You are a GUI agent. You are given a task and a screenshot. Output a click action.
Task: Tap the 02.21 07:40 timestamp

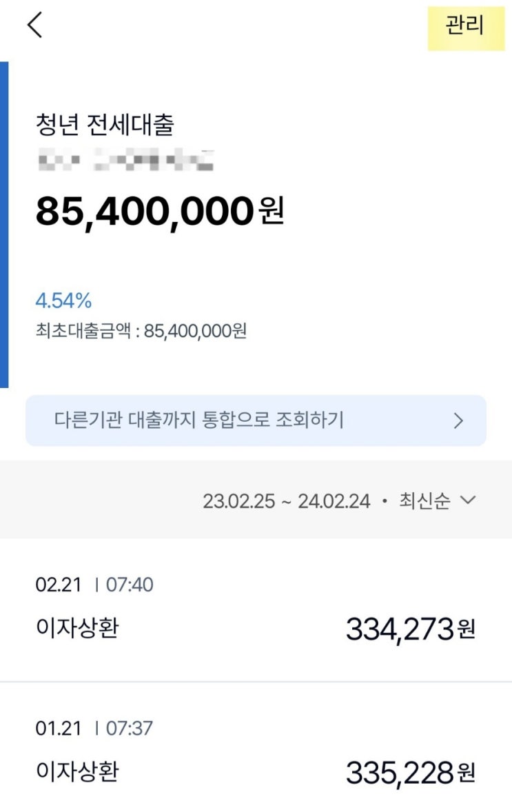point(94,585)
